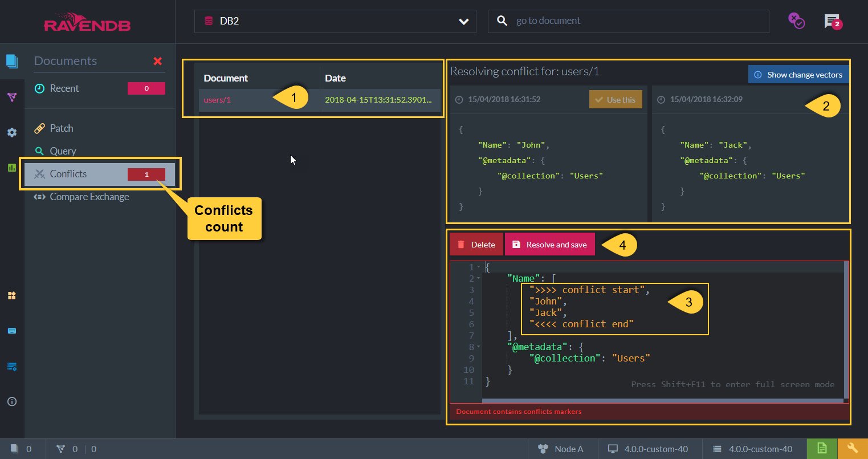Click the Resolving conflict for users/1 heading
Image resolution: width=868 pixels, height=459 pixels.
(525, 71)
